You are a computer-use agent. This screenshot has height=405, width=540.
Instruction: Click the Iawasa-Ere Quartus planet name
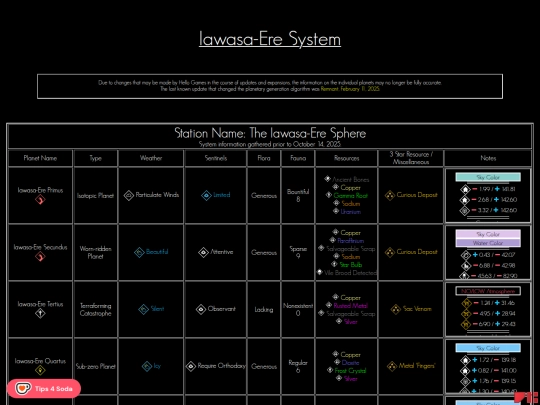pyautogui.click(x=40, y=361)
